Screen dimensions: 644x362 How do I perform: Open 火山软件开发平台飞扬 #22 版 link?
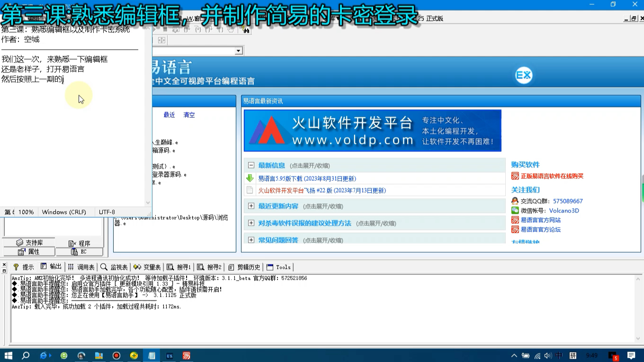[322, 190]
